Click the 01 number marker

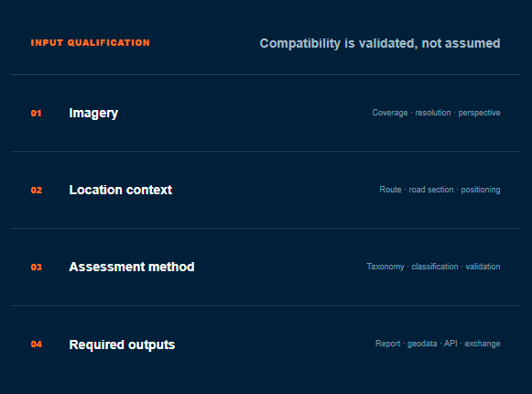click(36, 113)
